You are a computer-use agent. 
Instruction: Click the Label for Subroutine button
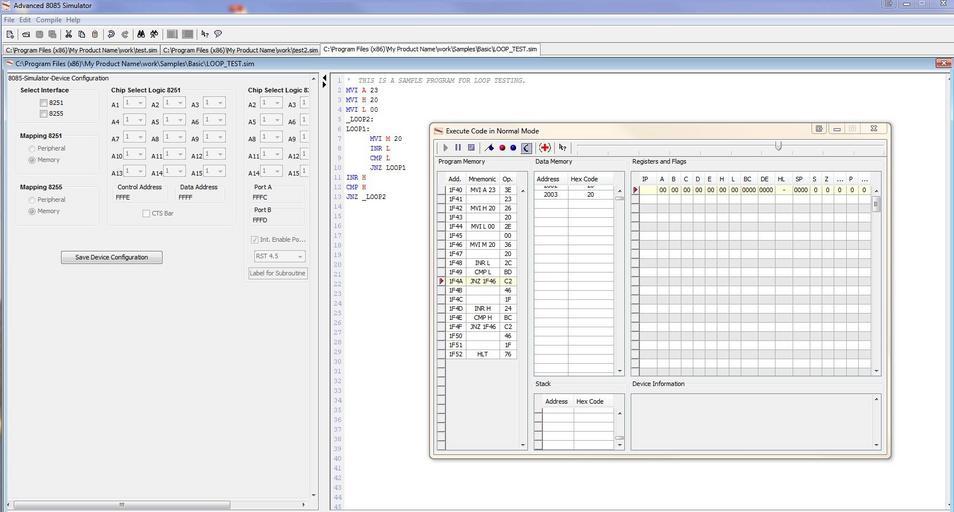(277, 273)
